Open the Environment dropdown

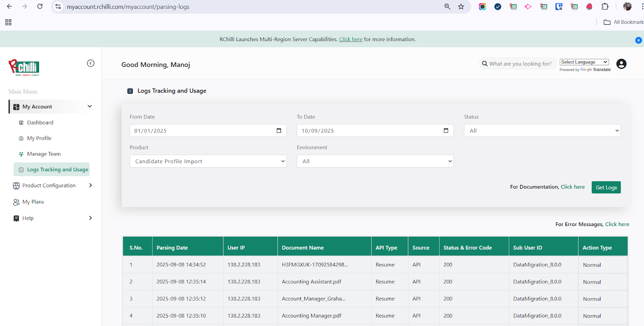click(x=375, y=161)
